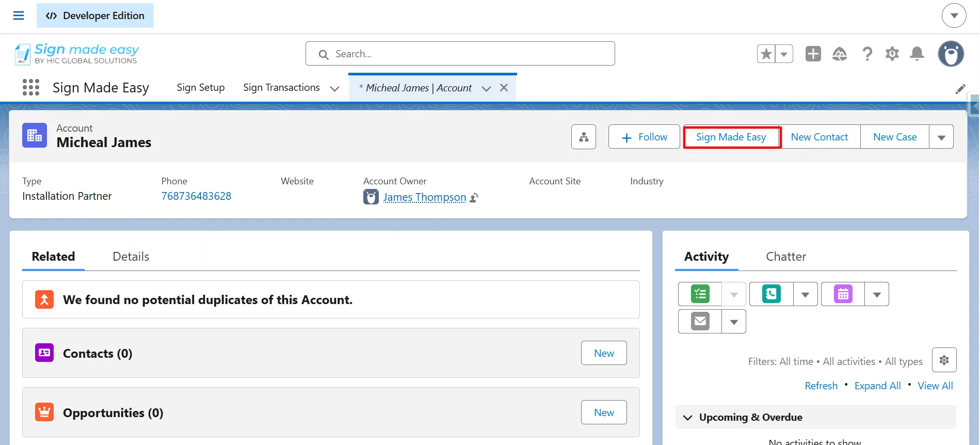980x445 pixels.
Task: Open the Setup gear icon
Action: pyautogui.click(x=892, y=54)
